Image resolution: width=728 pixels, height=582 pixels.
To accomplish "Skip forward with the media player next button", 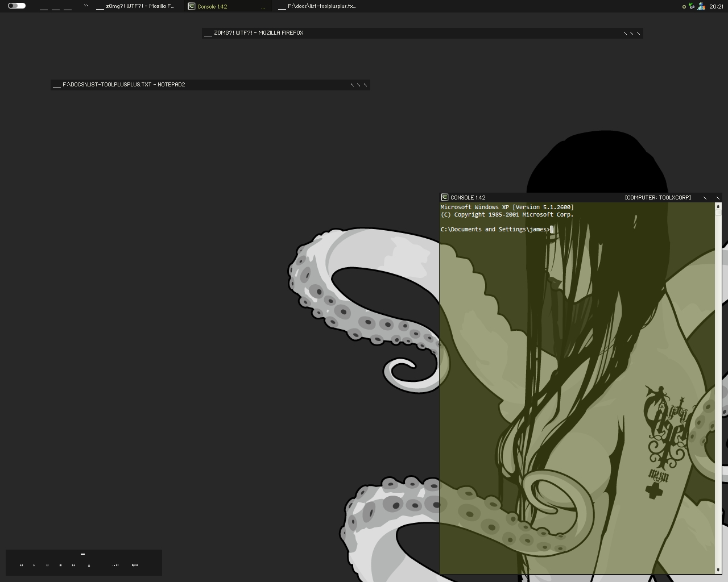I will [x=73, y=565].
